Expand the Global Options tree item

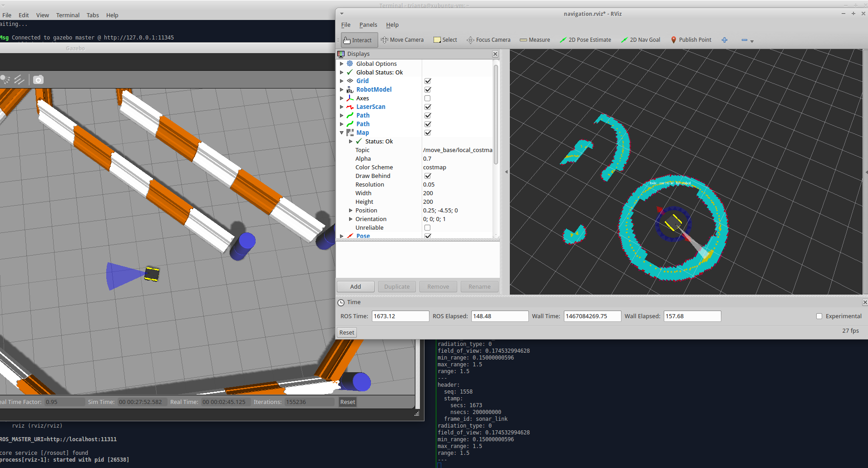pos(342,64)
